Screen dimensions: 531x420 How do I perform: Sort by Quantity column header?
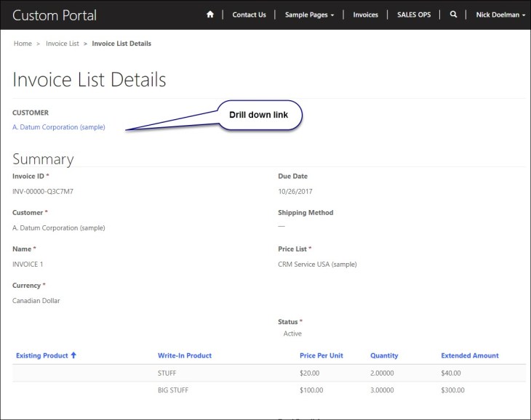(384, 355)
